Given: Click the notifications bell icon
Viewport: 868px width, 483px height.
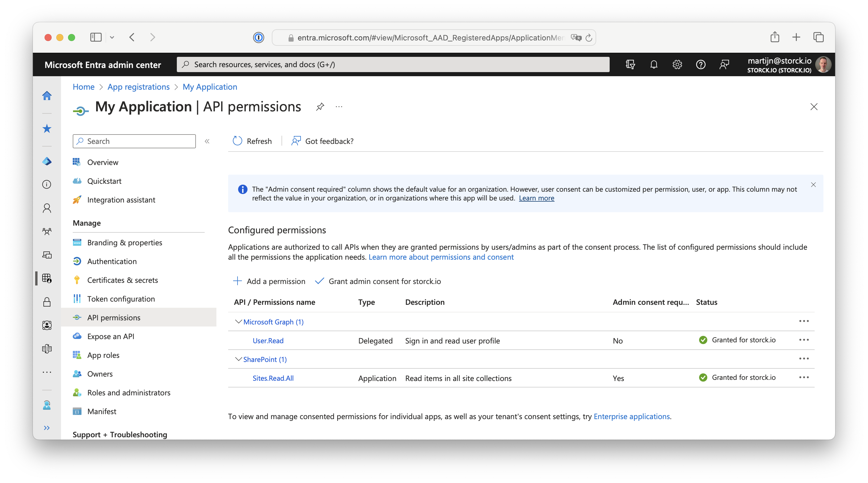Looking at the screenshot, I should (x=654, y=64).
